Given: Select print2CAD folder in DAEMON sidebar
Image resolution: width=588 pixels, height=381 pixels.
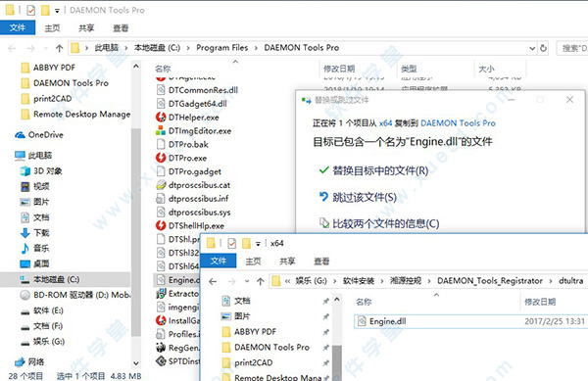Looking at the screenshot, I should (x=52, y=99).
